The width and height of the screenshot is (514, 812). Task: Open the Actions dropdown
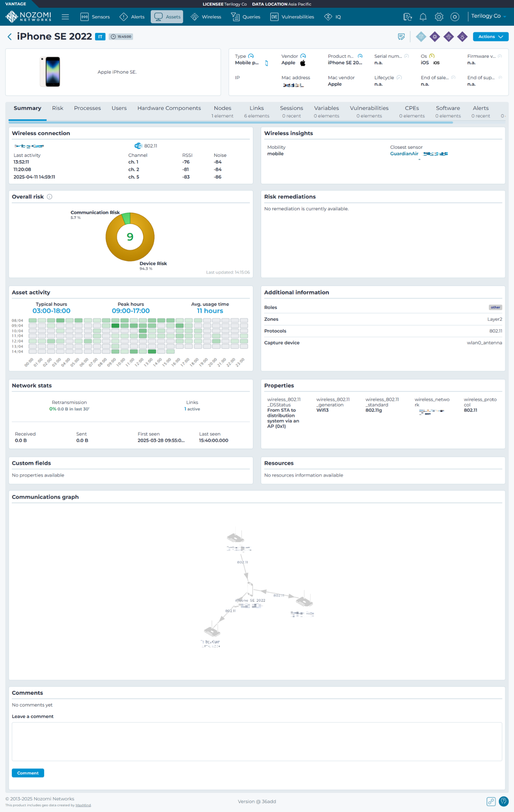pos(491,36)
